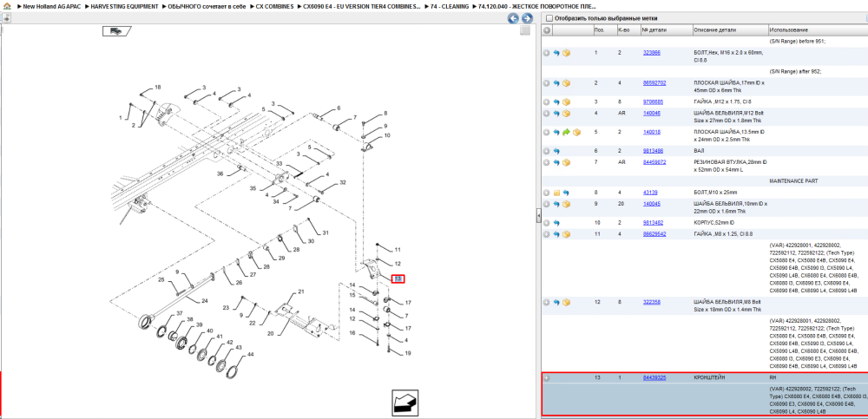
Task: Click green arrow icon for part 140018
Action: coord(566,132)
